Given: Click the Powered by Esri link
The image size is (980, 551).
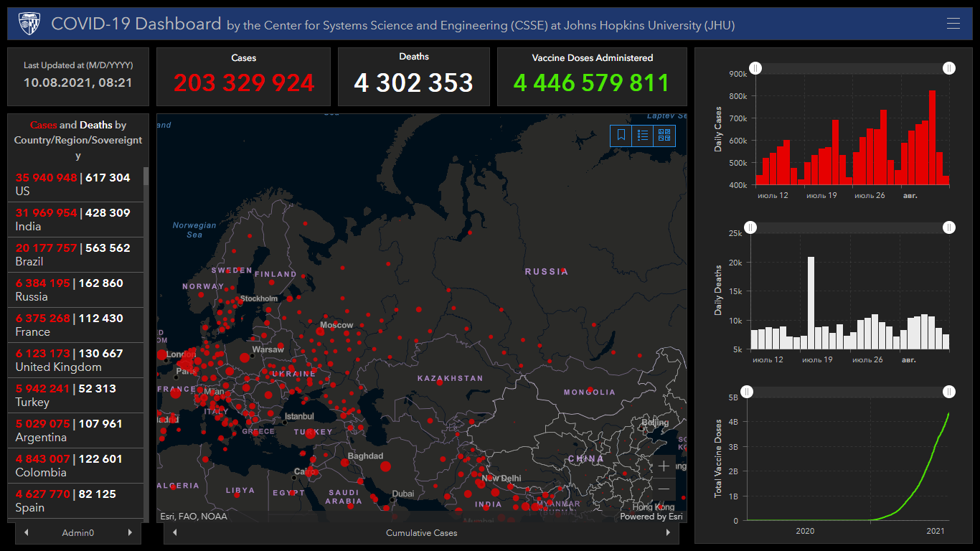Looking at the screenshot, I should (651, 517).
